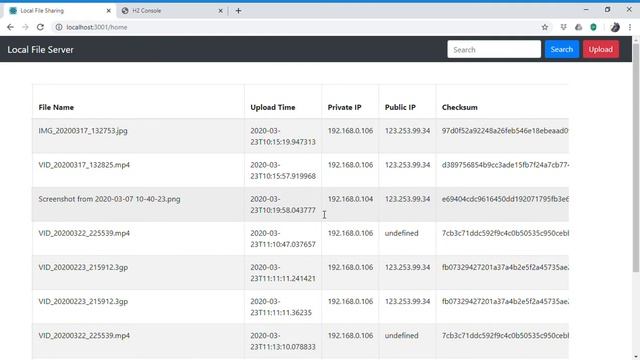The height and width of the screenshot is (360, 640).
Task: Select VID_20200223_215912.3gp uploaded at 11:11:11.36235
Action: (83, 301)
